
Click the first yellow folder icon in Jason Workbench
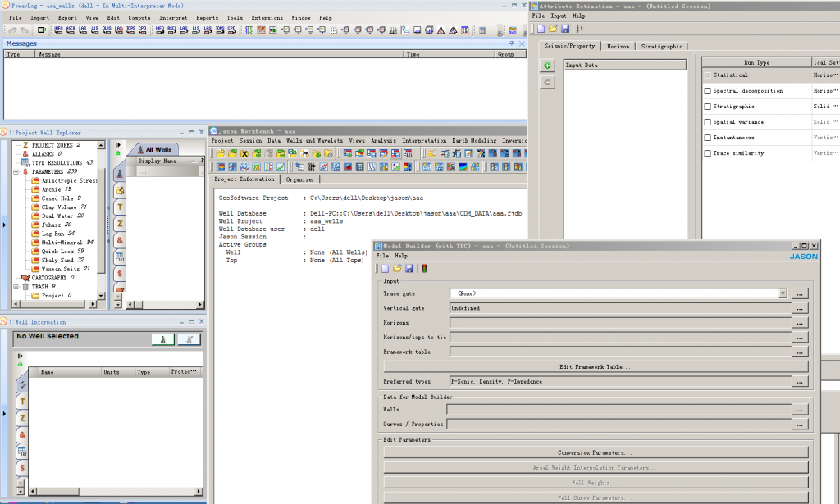(x=220, y=153)
